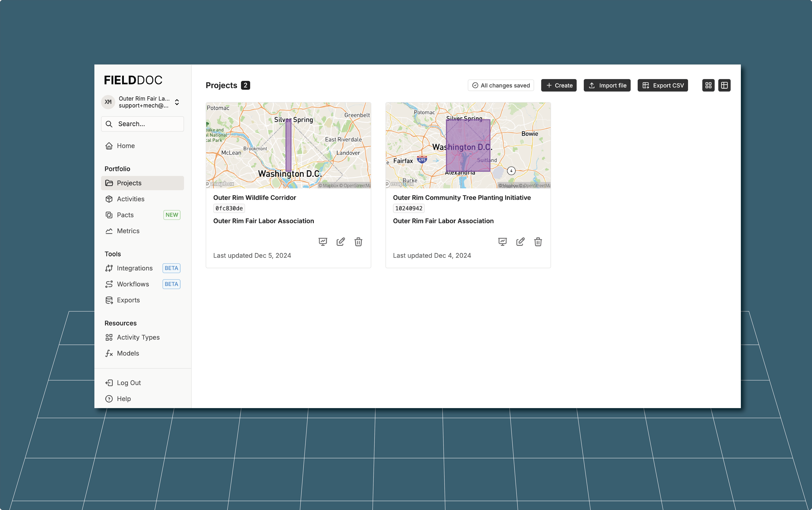Click the Import file button
This screenshot has width=812, height=510.
(x=607, y=85)
